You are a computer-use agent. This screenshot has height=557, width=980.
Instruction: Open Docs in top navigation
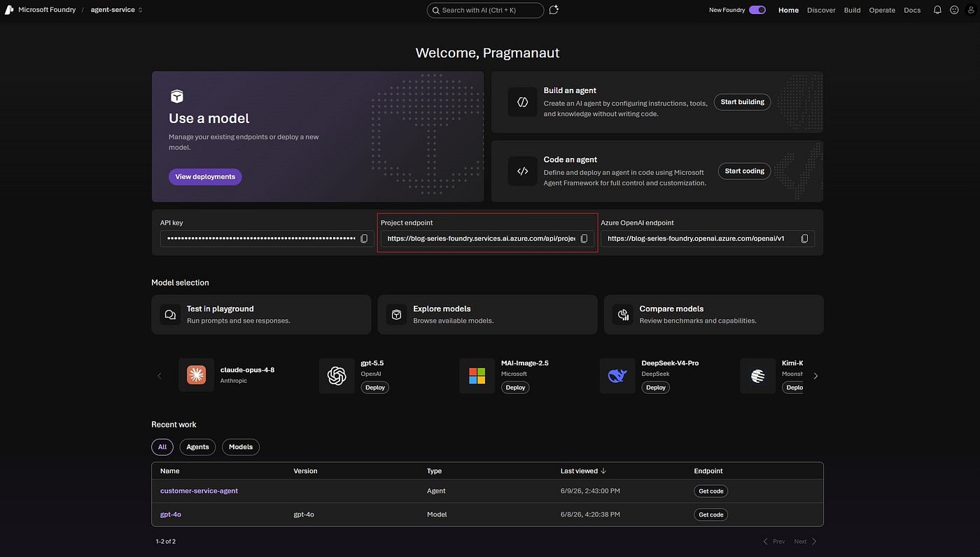click(x=912, y=10)
